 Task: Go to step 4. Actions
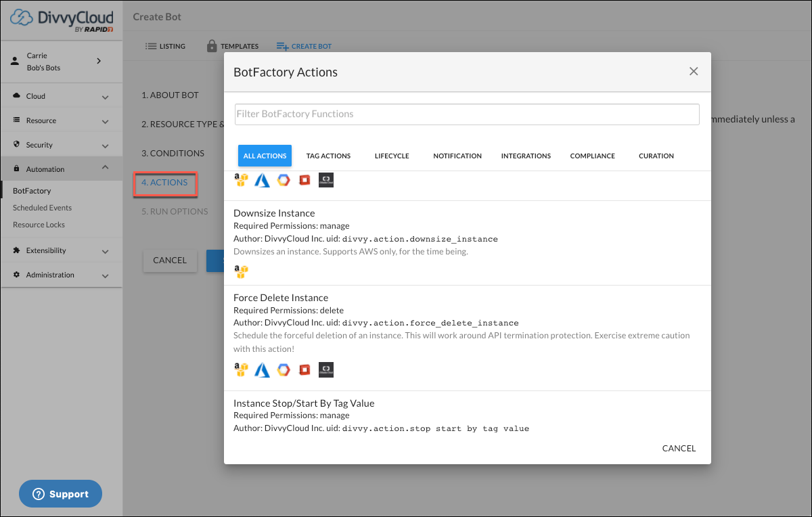click(x=164, y=182)
